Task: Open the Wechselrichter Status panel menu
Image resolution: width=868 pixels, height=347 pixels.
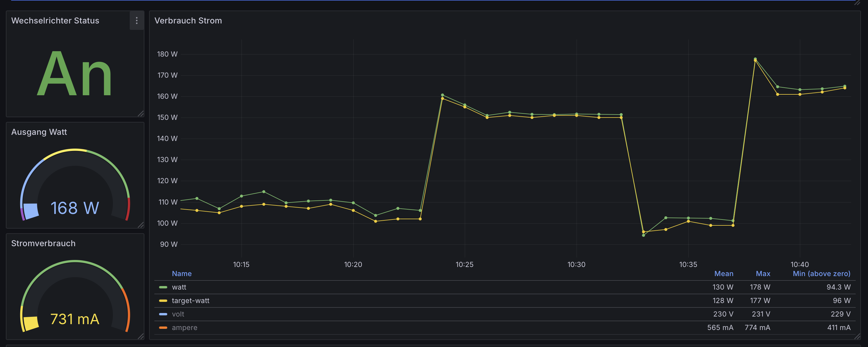Action: tap(136, 21)
